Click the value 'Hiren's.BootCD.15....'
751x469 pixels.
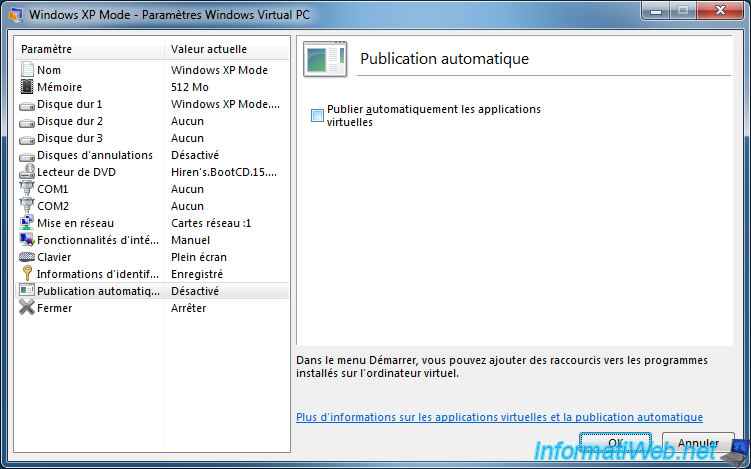coord(224,172)
